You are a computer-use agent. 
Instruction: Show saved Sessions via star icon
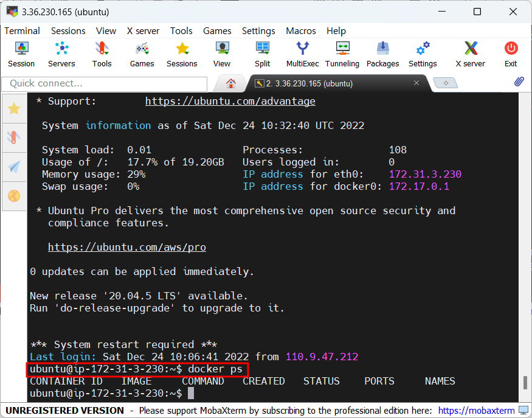click(182, 54)
